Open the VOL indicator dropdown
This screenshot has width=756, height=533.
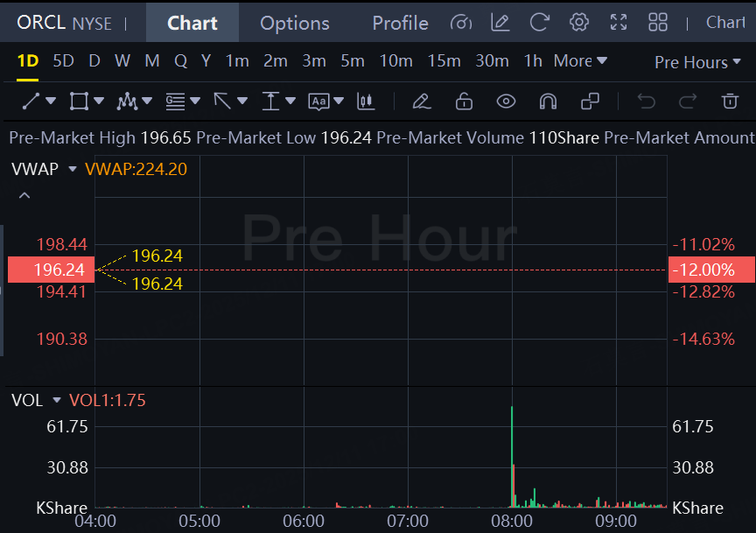(57, 400)
